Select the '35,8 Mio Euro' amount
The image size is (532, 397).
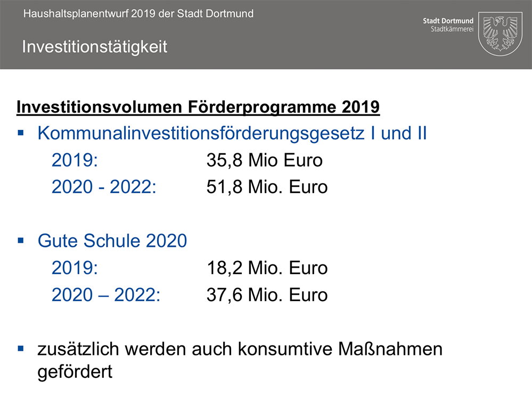(x=265, y=160)
